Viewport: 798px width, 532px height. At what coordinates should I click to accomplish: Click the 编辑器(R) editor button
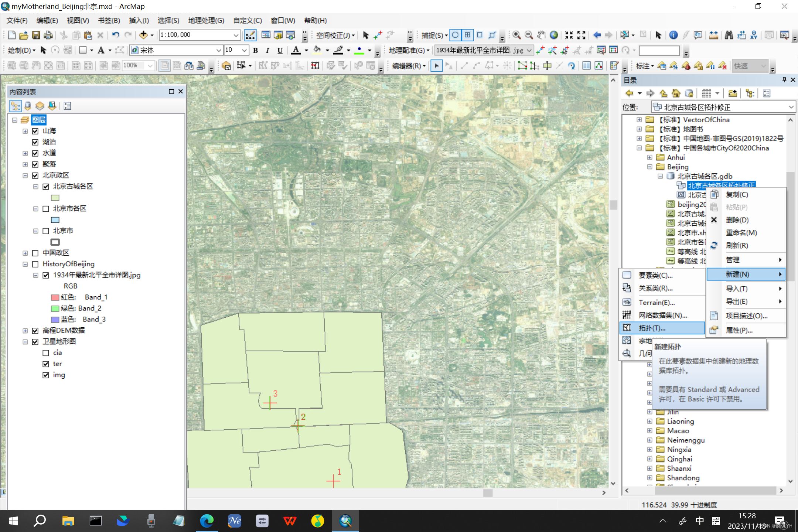point(408,66)
